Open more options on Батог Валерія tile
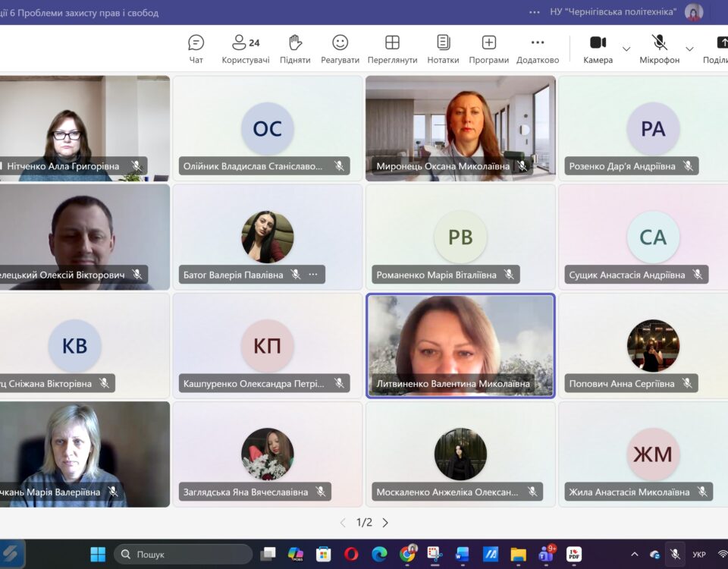This screenshot has width=728, height=569. (313, 275)
